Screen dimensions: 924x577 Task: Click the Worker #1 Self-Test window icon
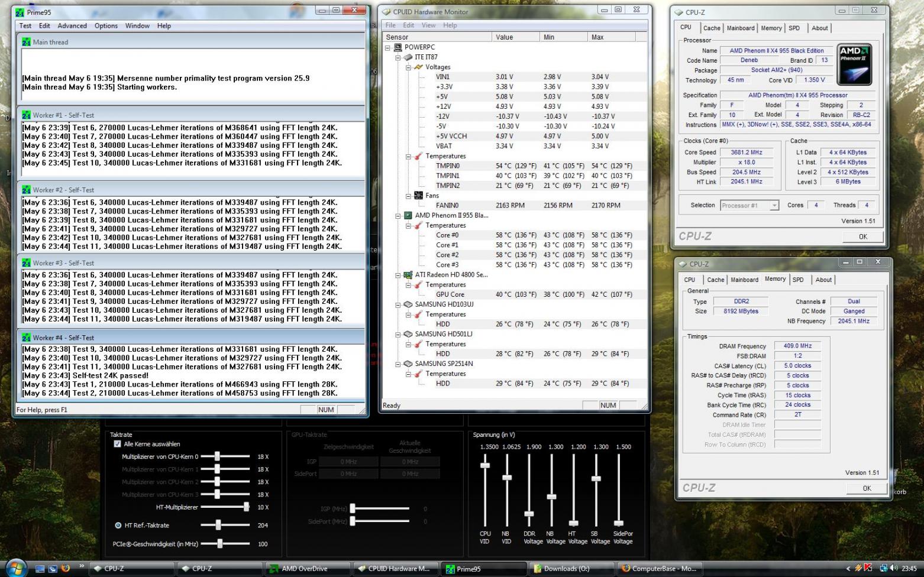click(x=26, y=115)
